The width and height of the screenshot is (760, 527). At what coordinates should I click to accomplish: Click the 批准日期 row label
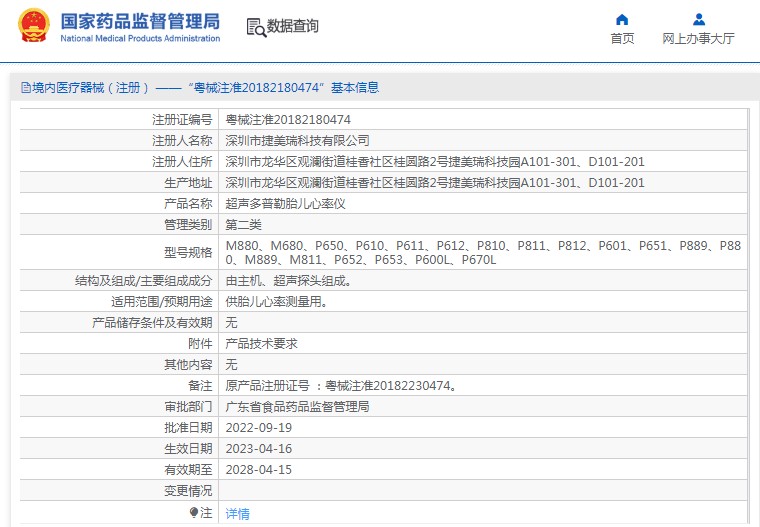(188, 428)
